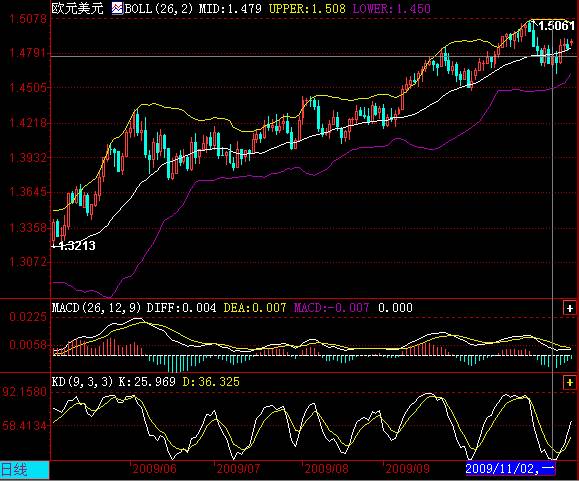Click the DEA:0.007 yellow value label
Viewport: 579px width, 481px height.
[255, 308]
